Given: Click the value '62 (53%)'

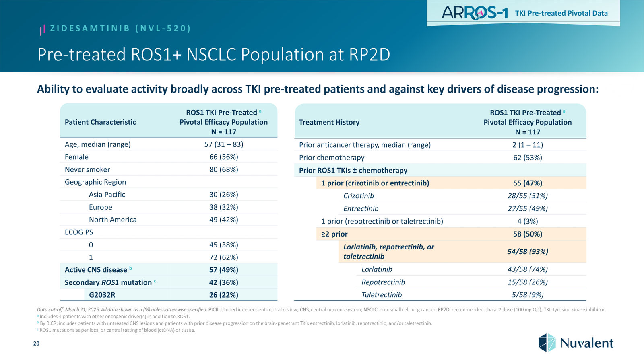Looking at the screenshot, I should click(x=528, y=158).
